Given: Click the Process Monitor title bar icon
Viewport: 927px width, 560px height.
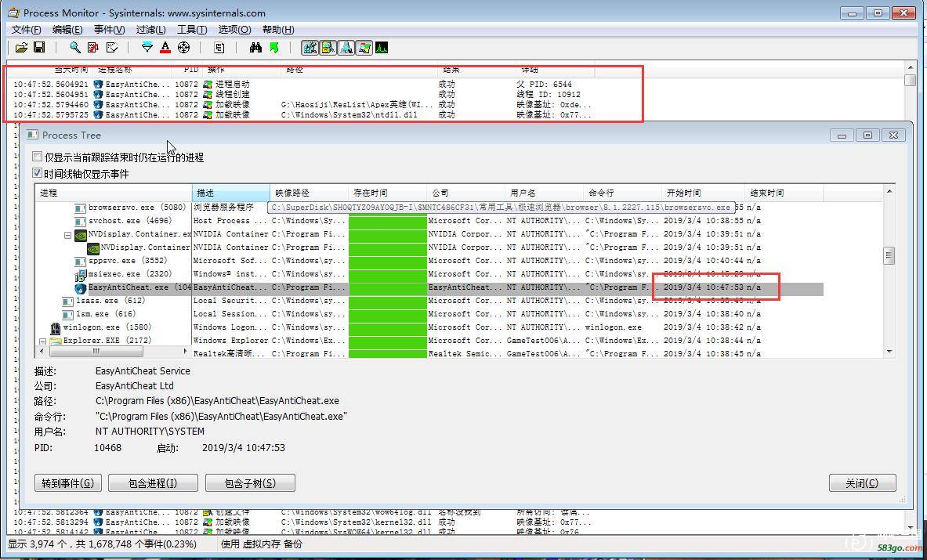Looking at the screenshot, I should tap(13, 13).
